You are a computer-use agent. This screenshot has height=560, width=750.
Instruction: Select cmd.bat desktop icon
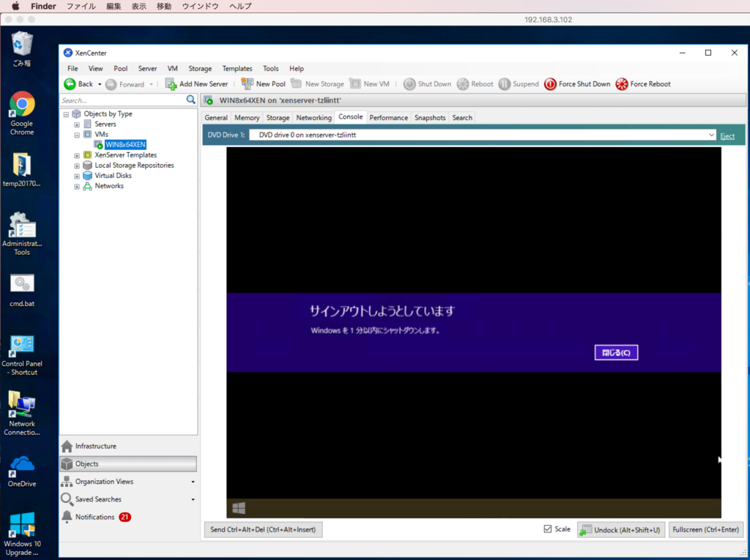point(22,290)
